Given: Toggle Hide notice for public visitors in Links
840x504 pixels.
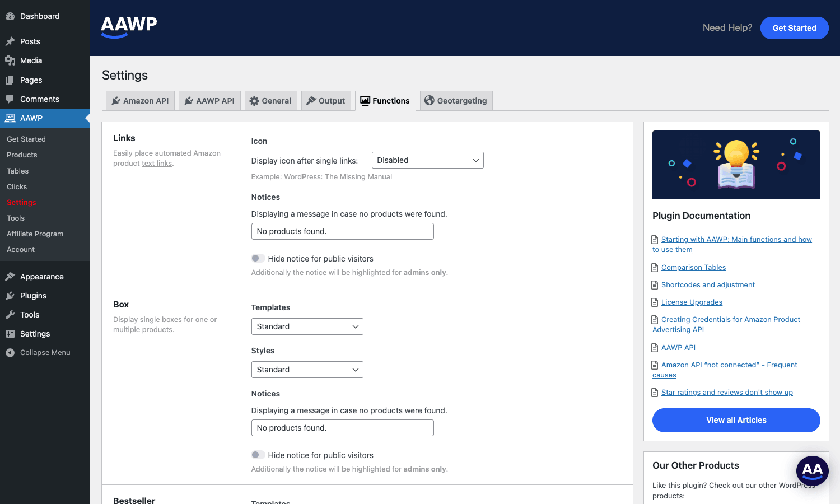Looking at the screenshot, I should pos(258,258).
